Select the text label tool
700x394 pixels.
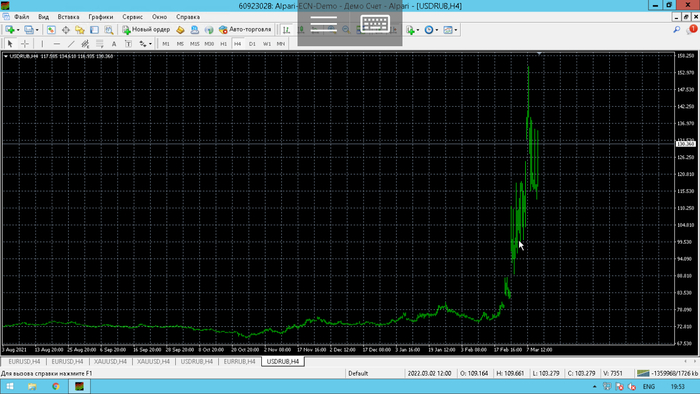128,44
